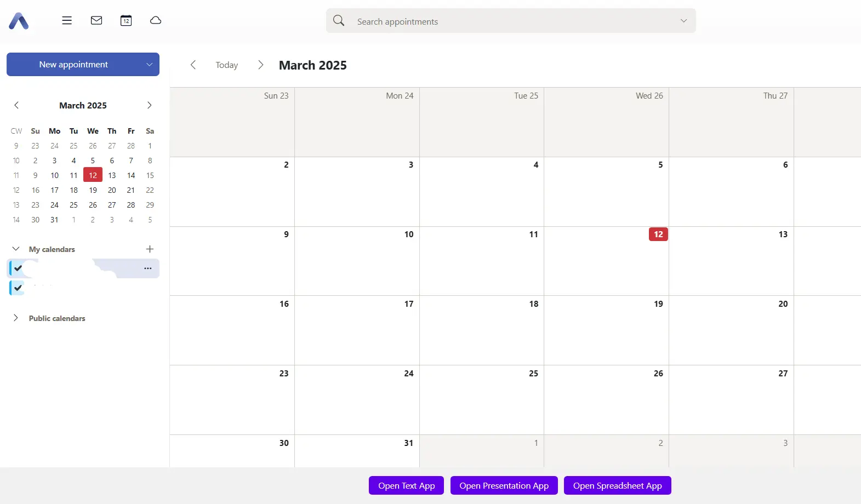Click the Today button

pyautogui.click(x=226, y=65)
